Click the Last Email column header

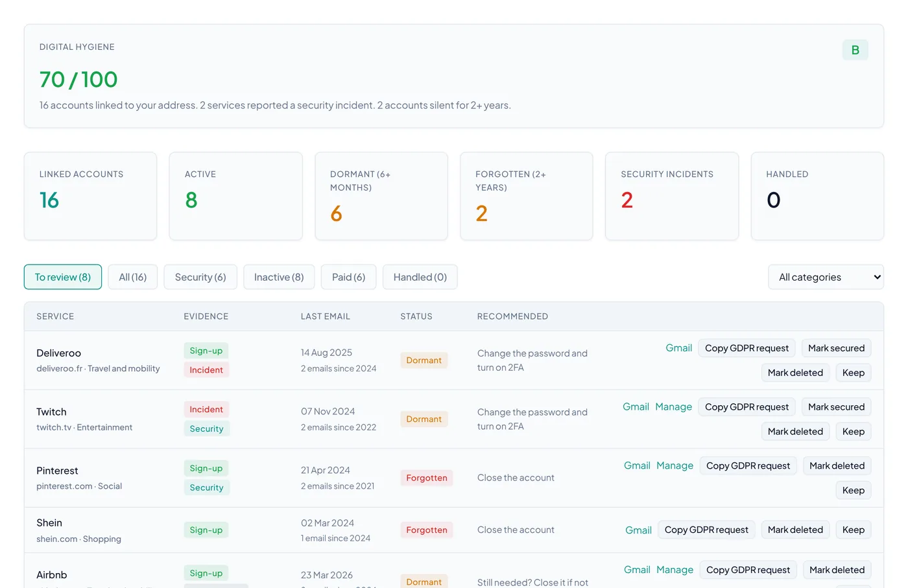[326, 316]
